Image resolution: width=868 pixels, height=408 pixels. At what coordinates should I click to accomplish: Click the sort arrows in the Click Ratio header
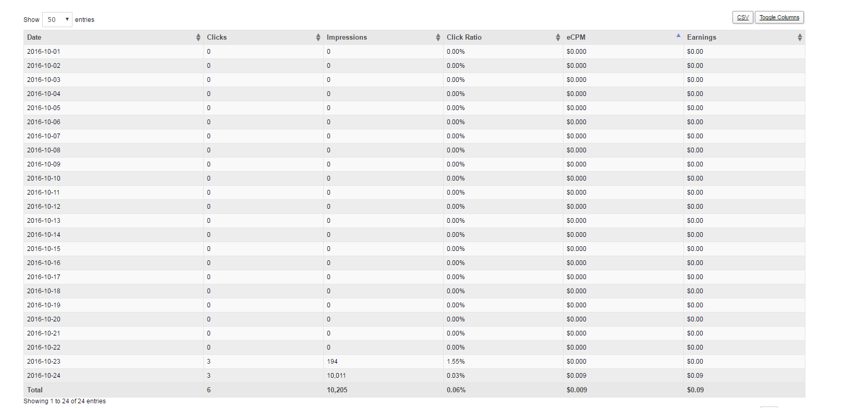point(558,37)
